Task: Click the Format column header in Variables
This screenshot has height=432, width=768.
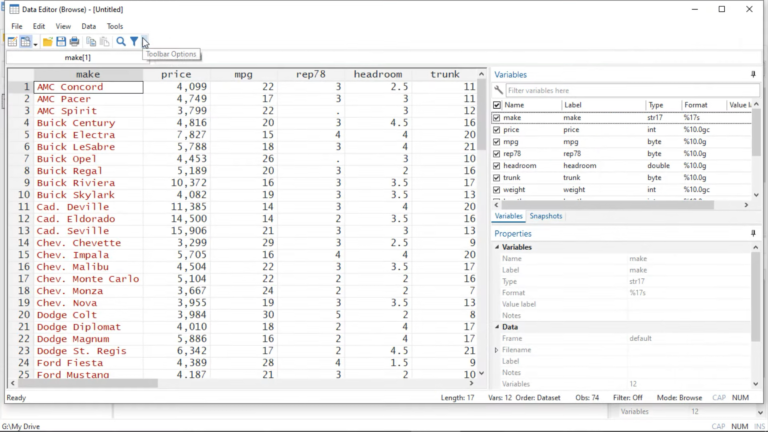Action: pos(703,105)
